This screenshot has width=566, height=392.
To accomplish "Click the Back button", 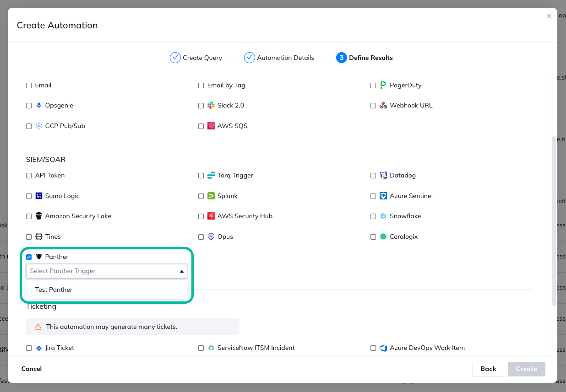I will click(488, 369).
